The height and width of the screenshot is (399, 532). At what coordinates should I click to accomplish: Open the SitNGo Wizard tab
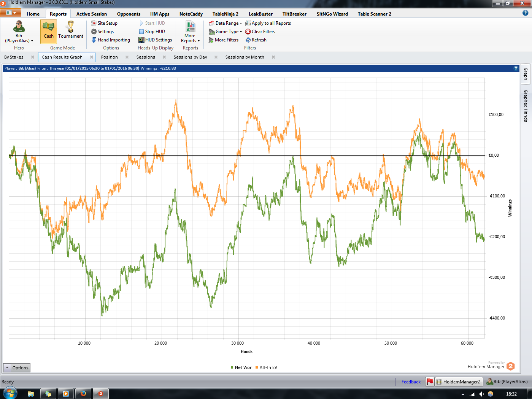332,14
